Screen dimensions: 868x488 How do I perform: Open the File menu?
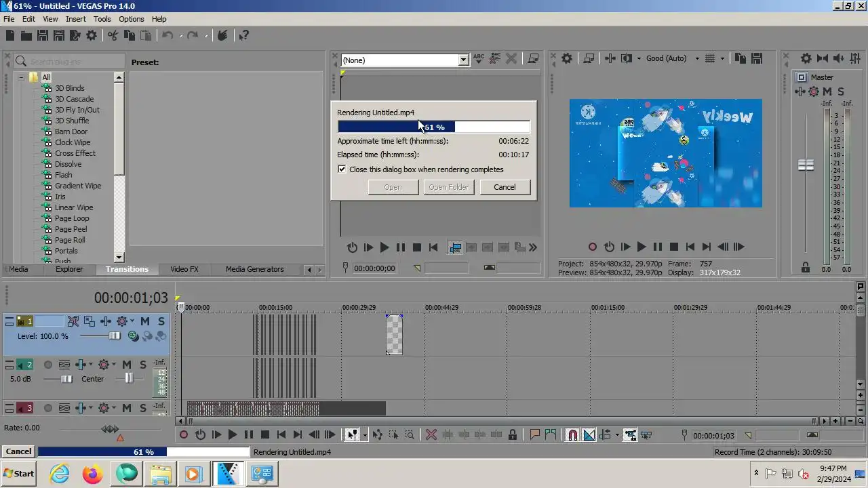pyautogui.click(x=9, y=19)
